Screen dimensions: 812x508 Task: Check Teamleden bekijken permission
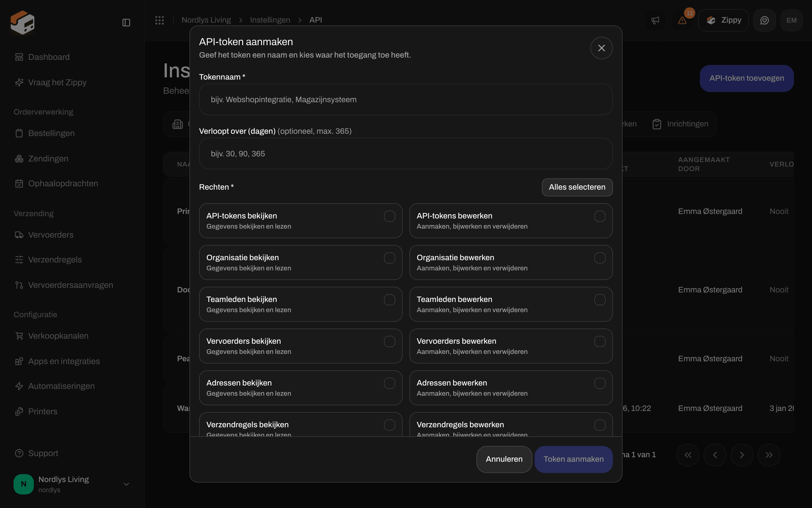(390, 300)
